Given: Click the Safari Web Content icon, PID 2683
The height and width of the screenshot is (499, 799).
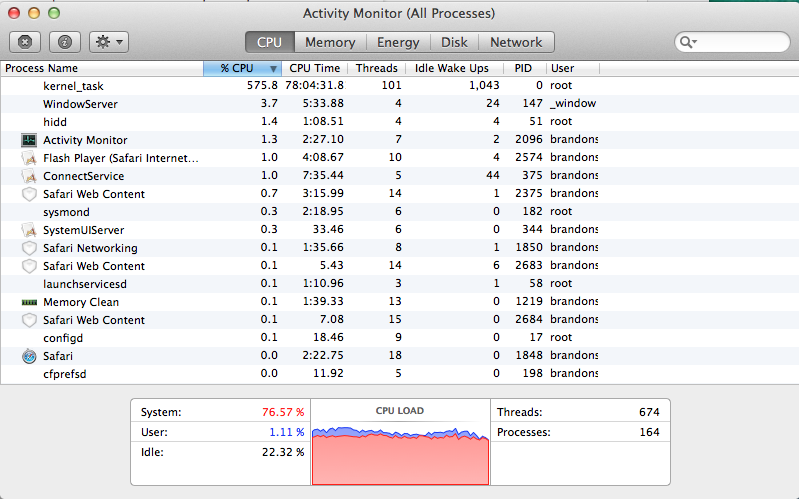Looking at the screenshot, I should pyautogui.click(x=29, y=266).
